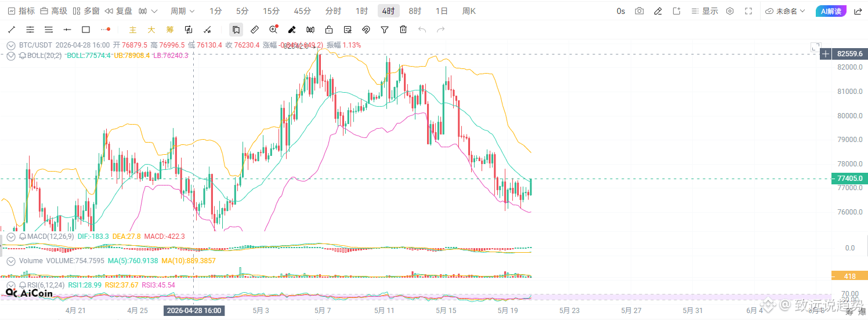Enter fullscreen mode icon

pos(748,11)
